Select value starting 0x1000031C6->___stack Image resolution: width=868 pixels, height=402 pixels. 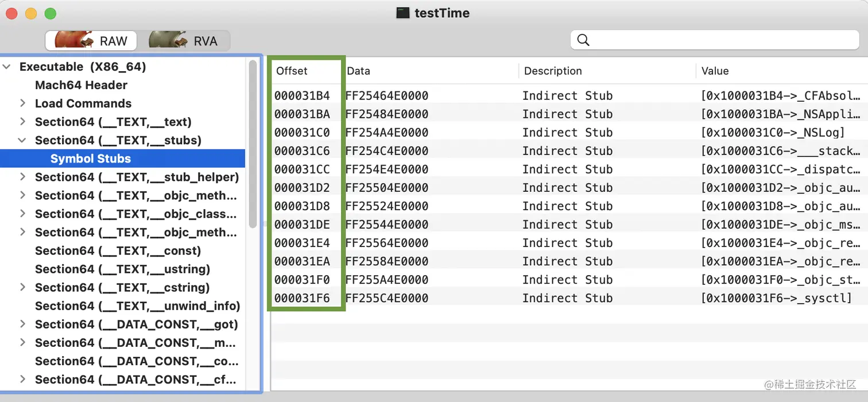click(x=780, y=150)
